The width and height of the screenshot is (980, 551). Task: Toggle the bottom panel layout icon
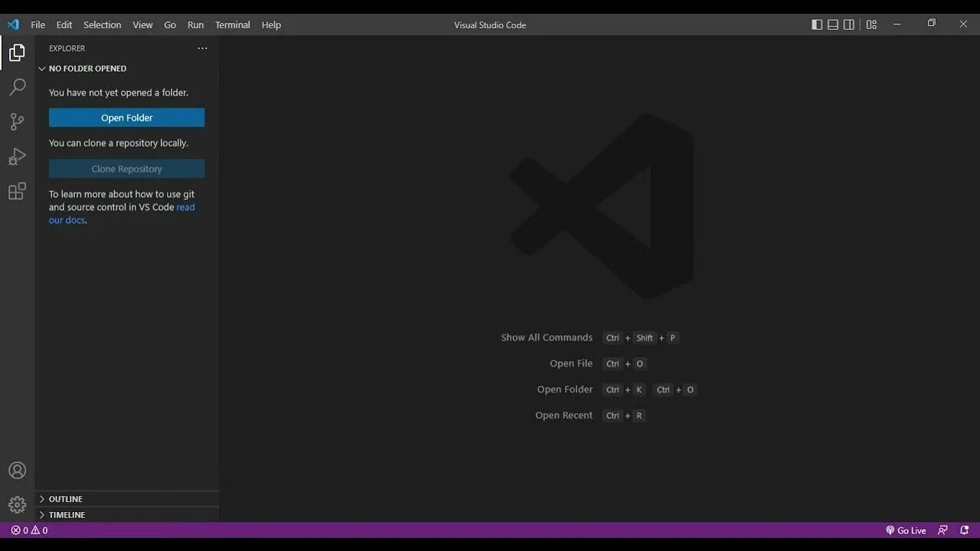click(833, 24)
